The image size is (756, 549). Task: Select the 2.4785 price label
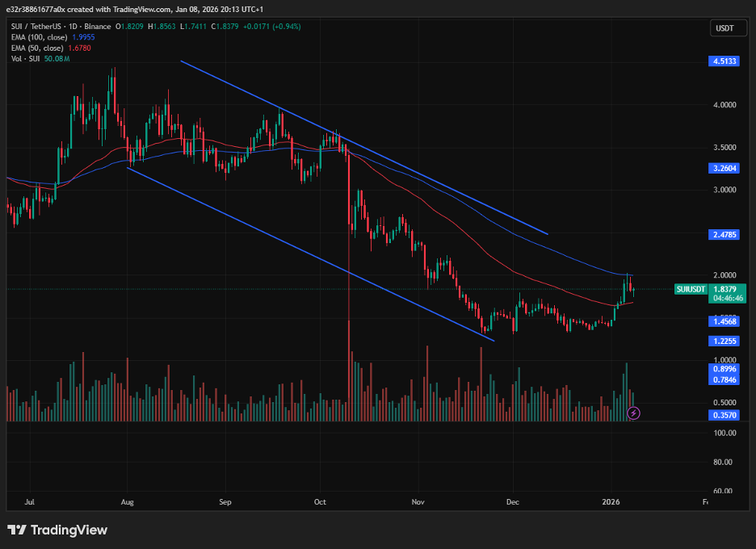click(724, 234)
